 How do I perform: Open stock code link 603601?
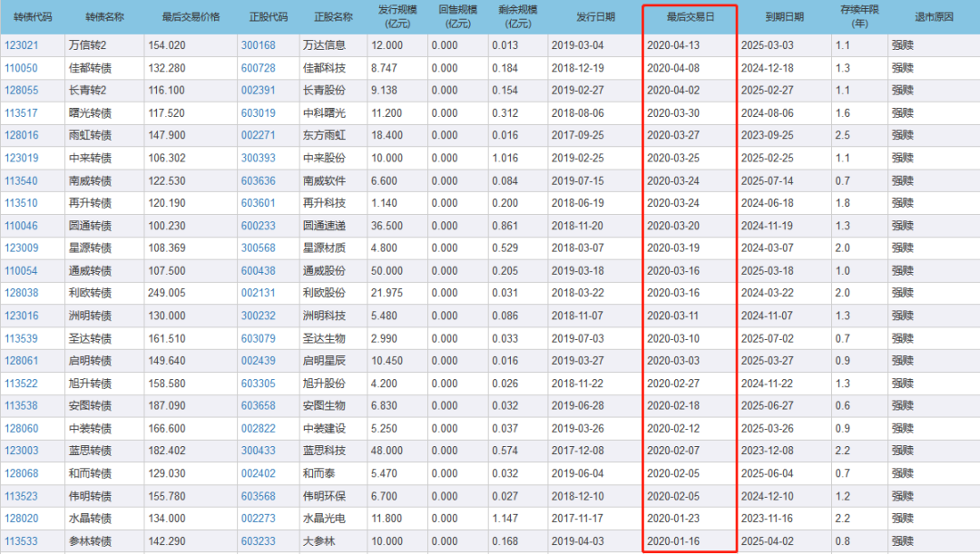pyautogui.click(x=258, y=203)
